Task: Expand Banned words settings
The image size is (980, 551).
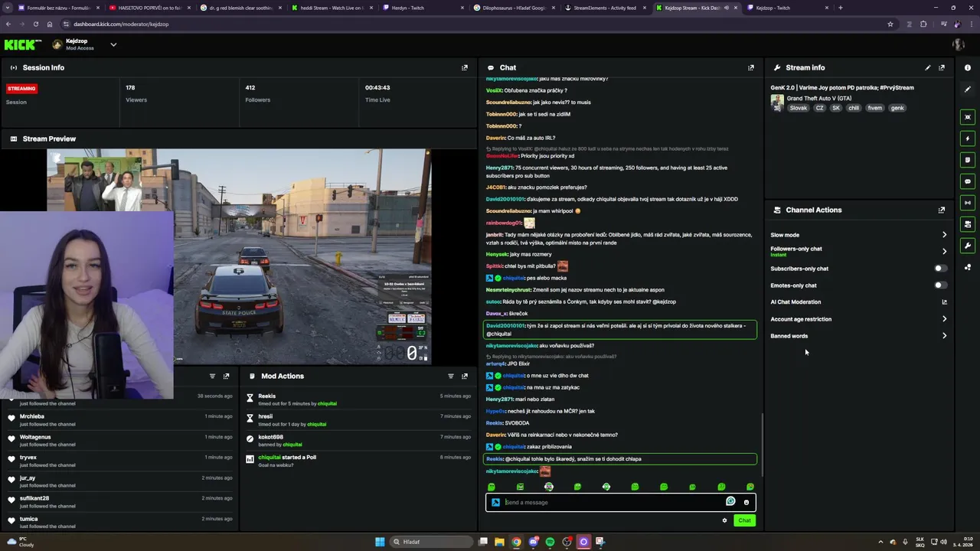Action: [944, 336]
